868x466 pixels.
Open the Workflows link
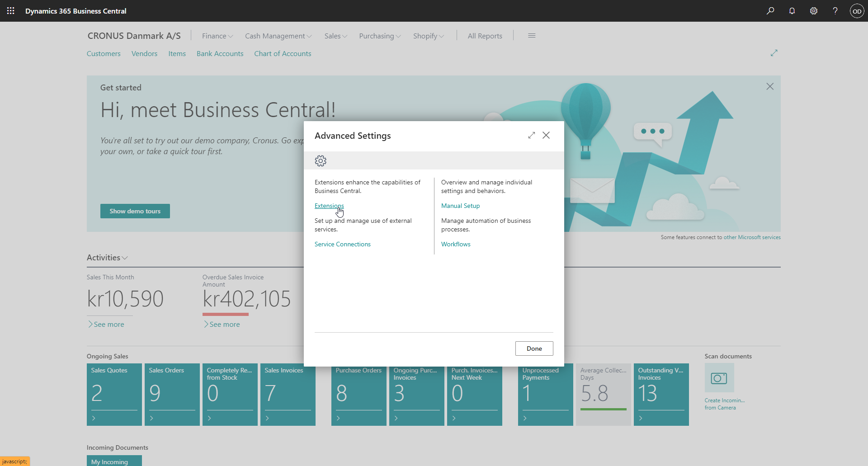[456, 244]
